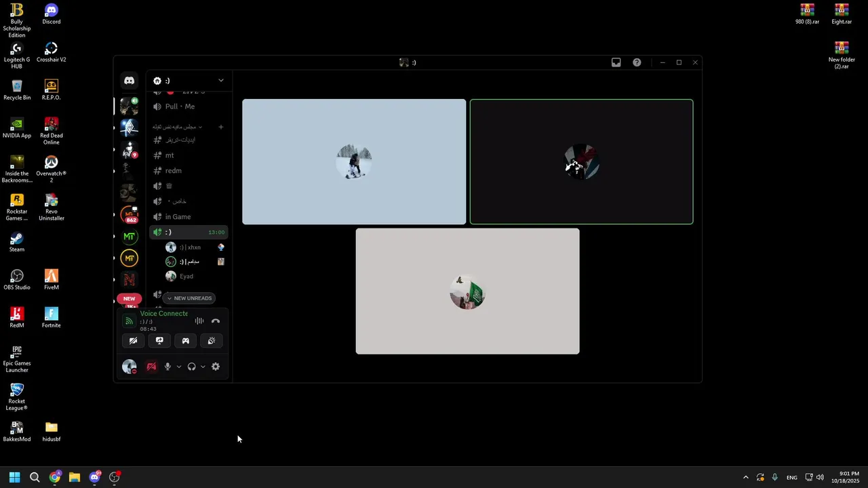The width and height of the screenshot is (868, 488).
Task: Open File Explorer from the taskbar
Action: tap(75, 477)
